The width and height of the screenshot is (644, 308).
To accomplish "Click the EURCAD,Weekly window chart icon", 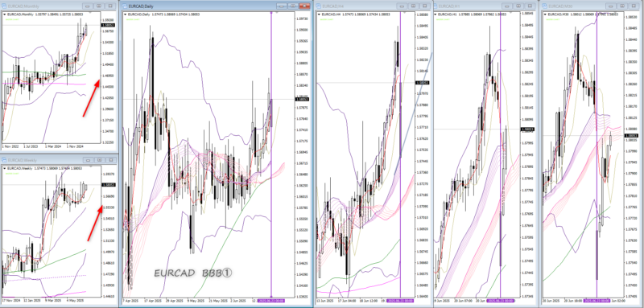I will [4, 160].
